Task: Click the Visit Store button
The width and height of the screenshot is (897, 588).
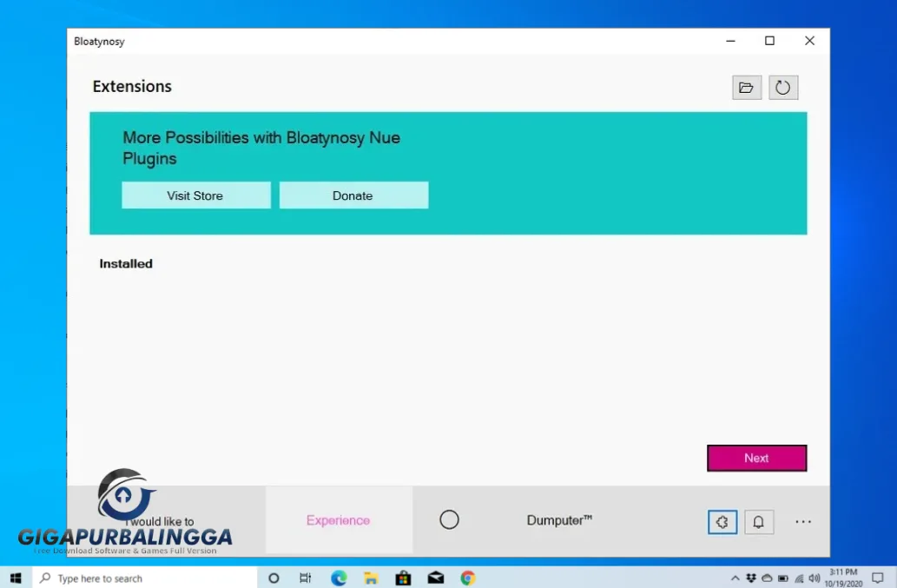Action: coord(195,195)
